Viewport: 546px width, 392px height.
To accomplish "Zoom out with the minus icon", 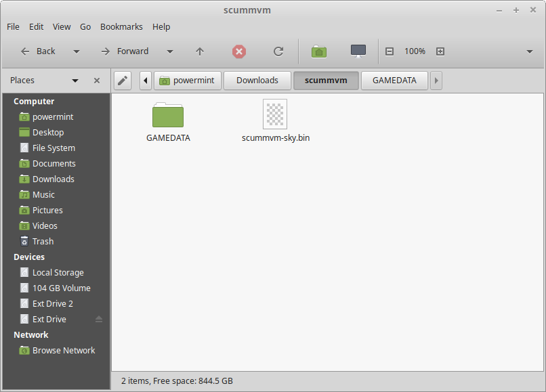I will point(390,51).
